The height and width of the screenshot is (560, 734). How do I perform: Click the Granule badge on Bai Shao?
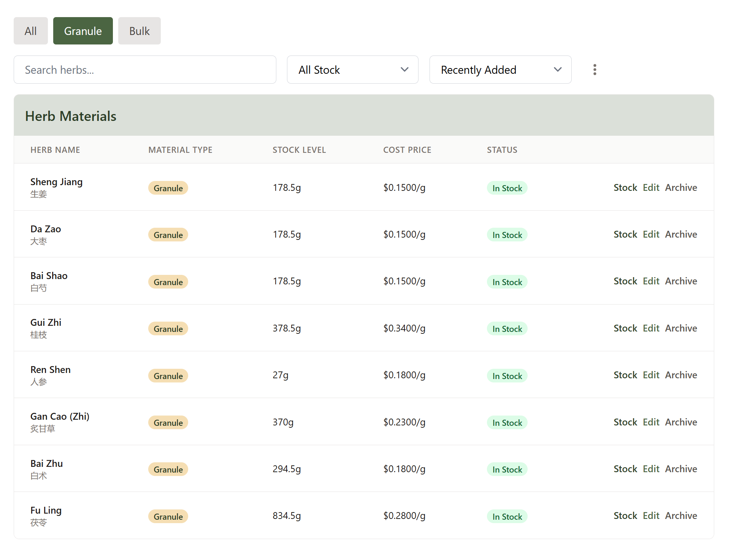coord(168,282)
